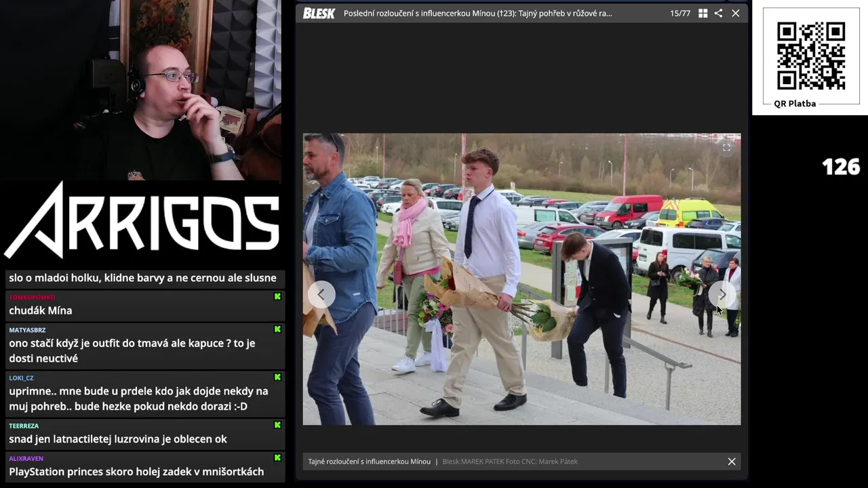Open the Kick badge on MATYASBRZ's message
868x488 pixels.
(277, 329)
